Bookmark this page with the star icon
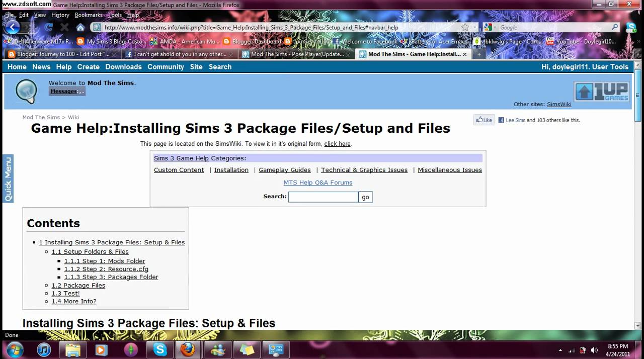This screenshot has height=359, width=644. click(465, 28)
